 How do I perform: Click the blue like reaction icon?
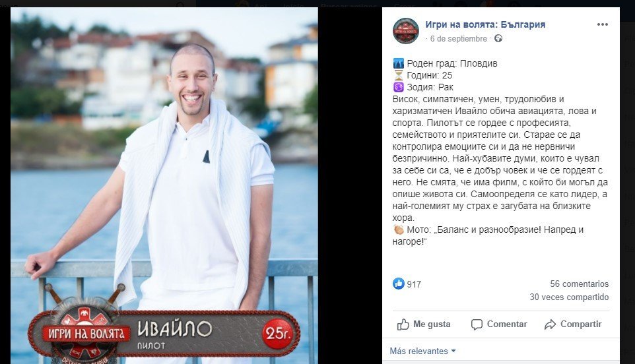click(399, 284)
